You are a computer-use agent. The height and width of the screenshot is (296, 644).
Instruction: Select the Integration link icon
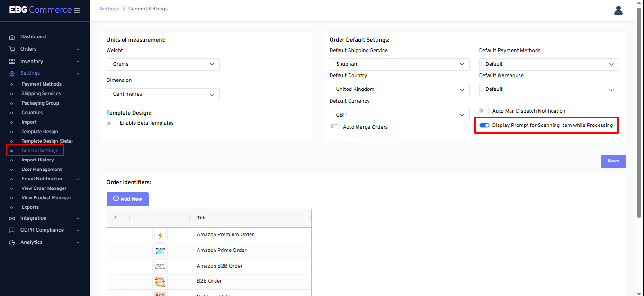pos(12,218)
